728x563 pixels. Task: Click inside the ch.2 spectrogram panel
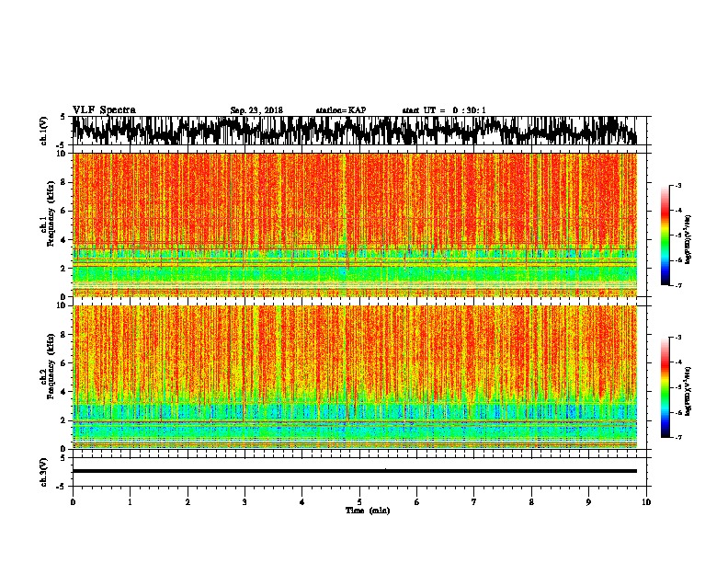tap(355, 377)
